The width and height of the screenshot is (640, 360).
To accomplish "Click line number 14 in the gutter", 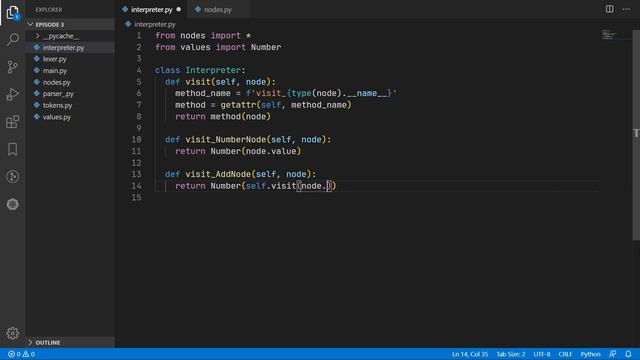I will (136, 186).
